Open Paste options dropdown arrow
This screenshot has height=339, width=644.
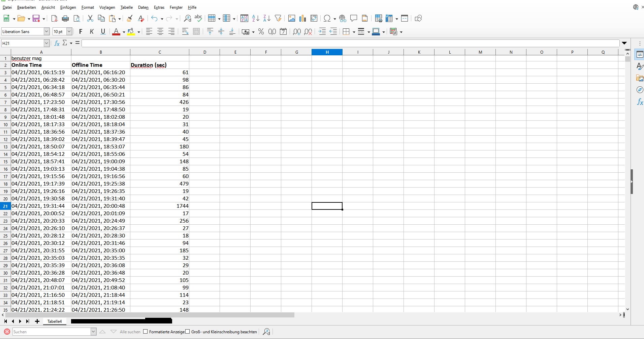pyautogui.click(x=120, y=19)
